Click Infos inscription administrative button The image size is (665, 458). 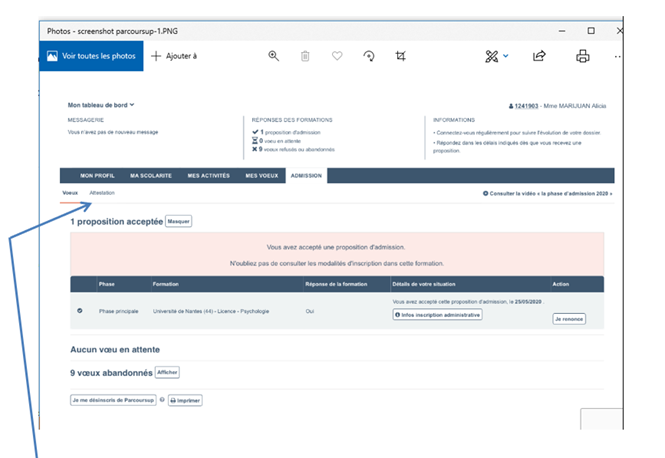point(438,314)
